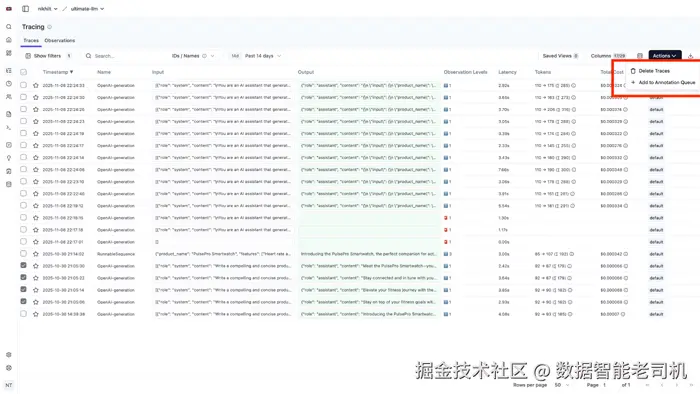Open Sessions via the sidebar clock icon
This screenshot has width=700, height=394.
coord(8,83)
